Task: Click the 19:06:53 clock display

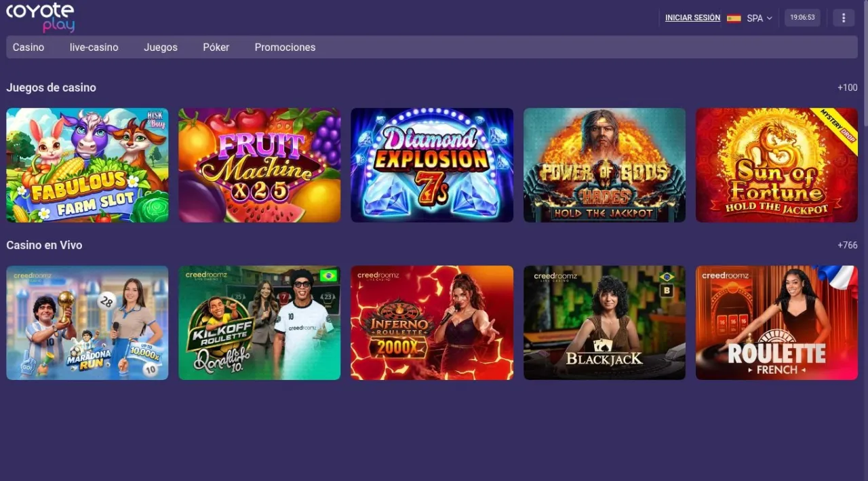Action: coord(802,18)
